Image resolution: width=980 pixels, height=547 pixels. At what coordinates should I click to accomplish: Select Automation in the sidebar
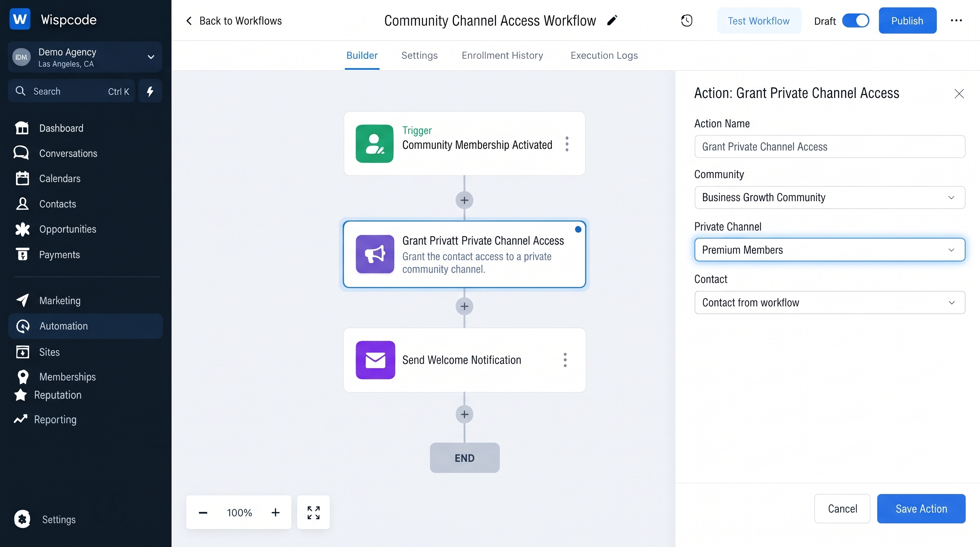pyautogui.click(x=85, y=326)
